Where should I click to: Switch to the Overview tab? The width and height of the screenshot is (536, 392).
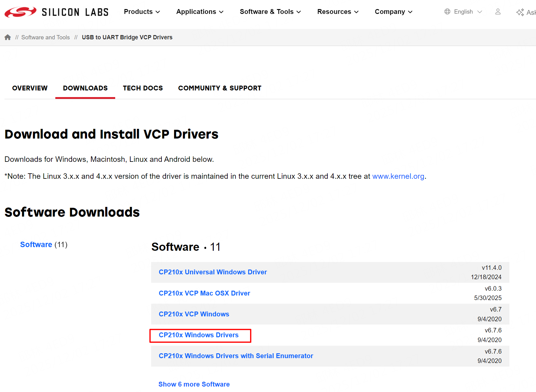coord(30,88)
